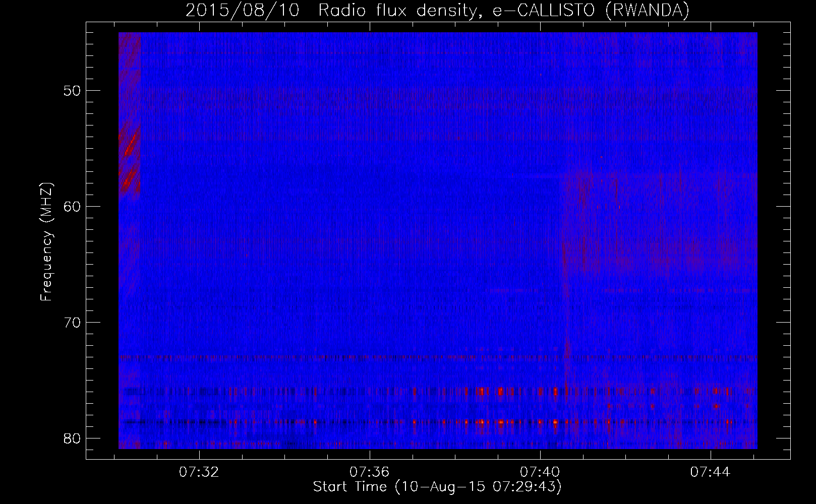
Task: Click the 07:36 time tick label
Action: [x=370, y=472]
